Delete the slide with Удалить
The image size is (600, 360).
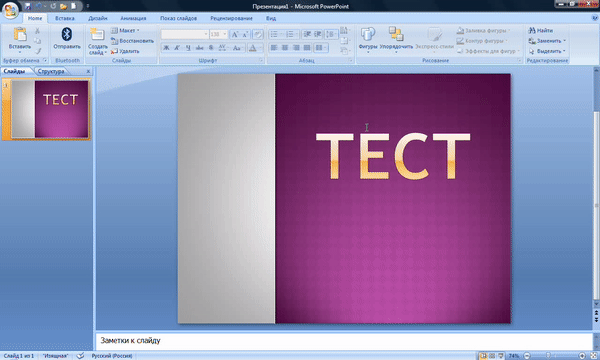click(125, 51)
